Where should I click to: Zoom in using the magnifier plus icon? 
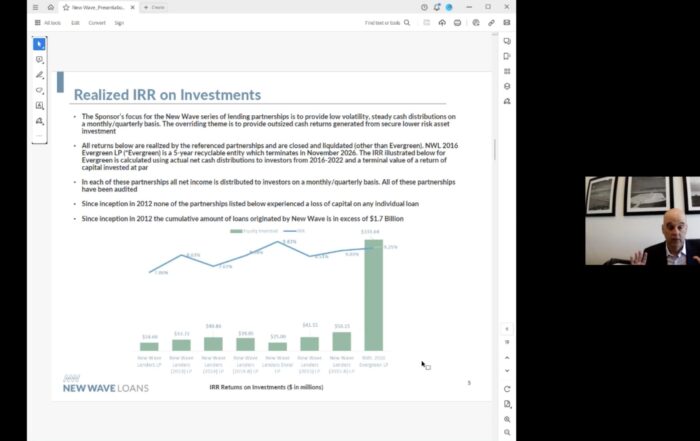pos(507,419)
